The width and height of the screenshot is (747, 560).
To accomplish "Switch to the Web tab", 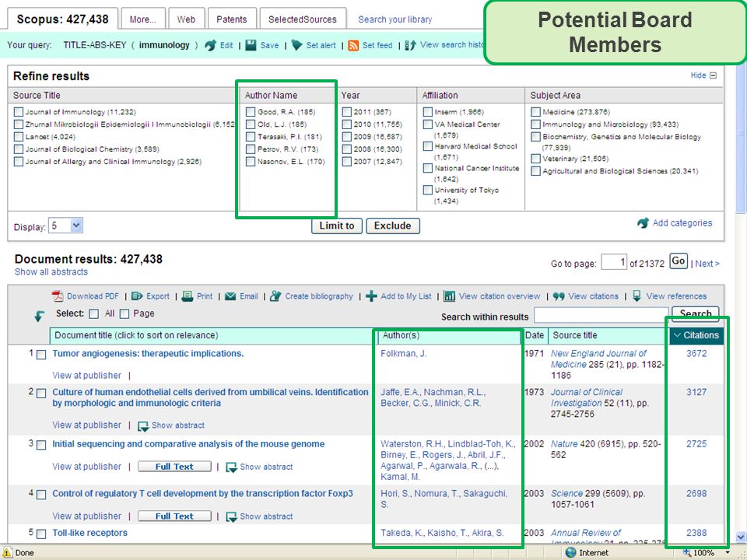I will (x=186, y=19).
